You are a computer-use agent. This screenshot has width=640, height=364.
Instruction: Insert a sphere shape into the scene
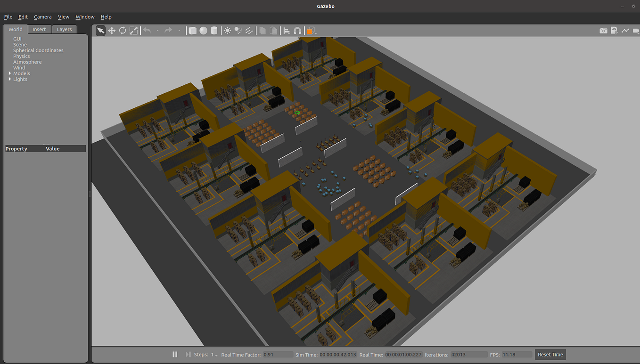click(203, 30)
